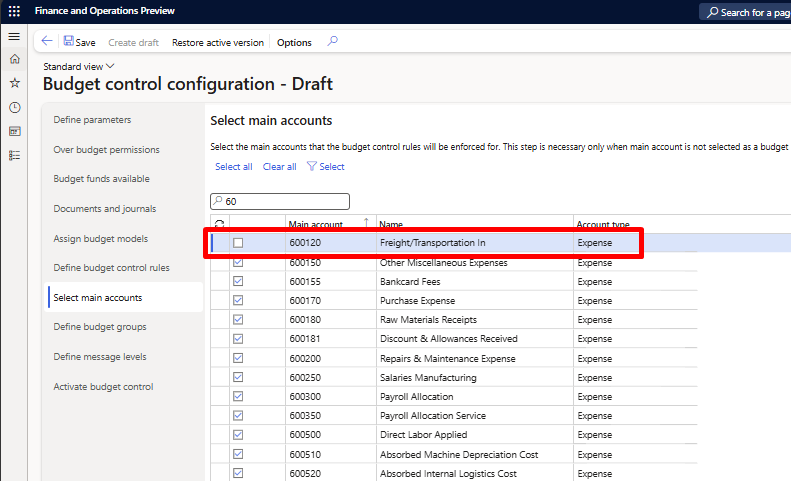Open Workspaces icon in left sidebar

14,131
